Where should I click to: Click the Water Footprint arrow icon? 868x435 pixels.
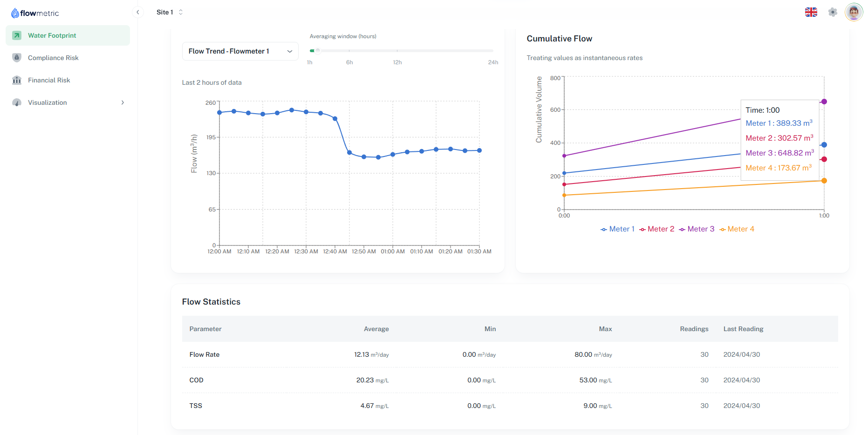click(17, 35)
